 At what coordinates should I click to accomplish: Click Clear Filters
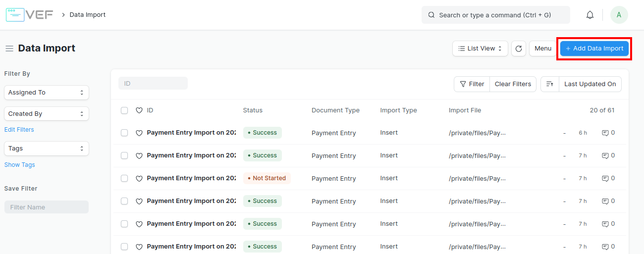(x=513, y=84)
